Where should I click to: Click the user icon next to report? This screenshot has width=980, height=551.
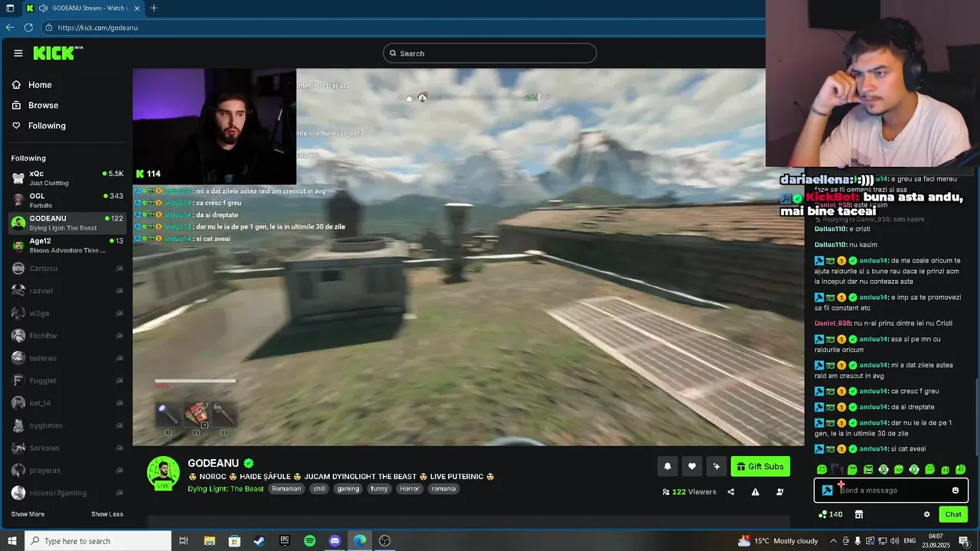click(780, 492)
